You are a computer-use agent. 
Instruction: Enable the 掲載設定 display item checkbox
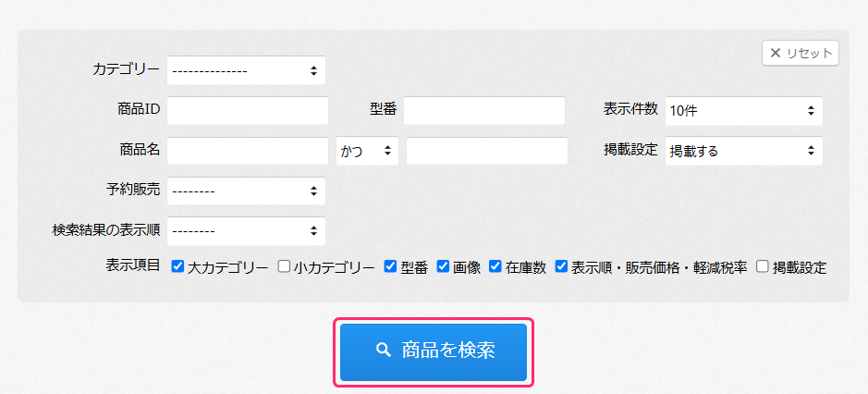pos(763,266)
